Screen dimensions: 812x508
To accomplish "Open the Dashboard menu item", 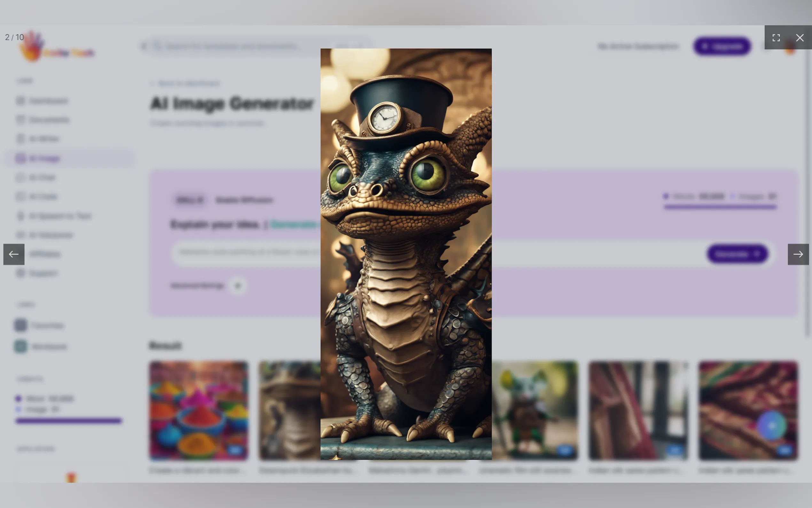I will point(48,101).
